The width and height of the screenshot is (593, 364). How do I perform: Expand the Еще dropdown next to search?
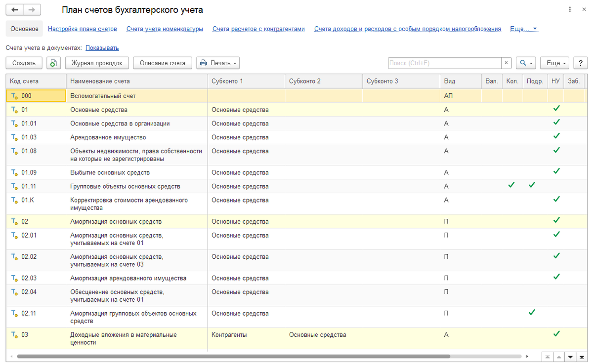click(555, 63)
